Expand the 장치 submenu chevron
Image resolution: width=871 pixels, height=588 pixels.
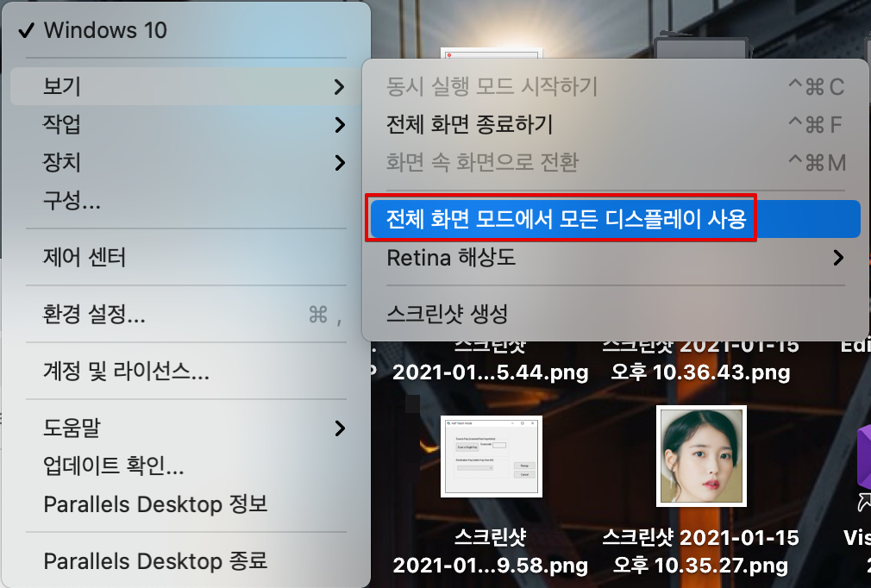(x=339, y=163)
